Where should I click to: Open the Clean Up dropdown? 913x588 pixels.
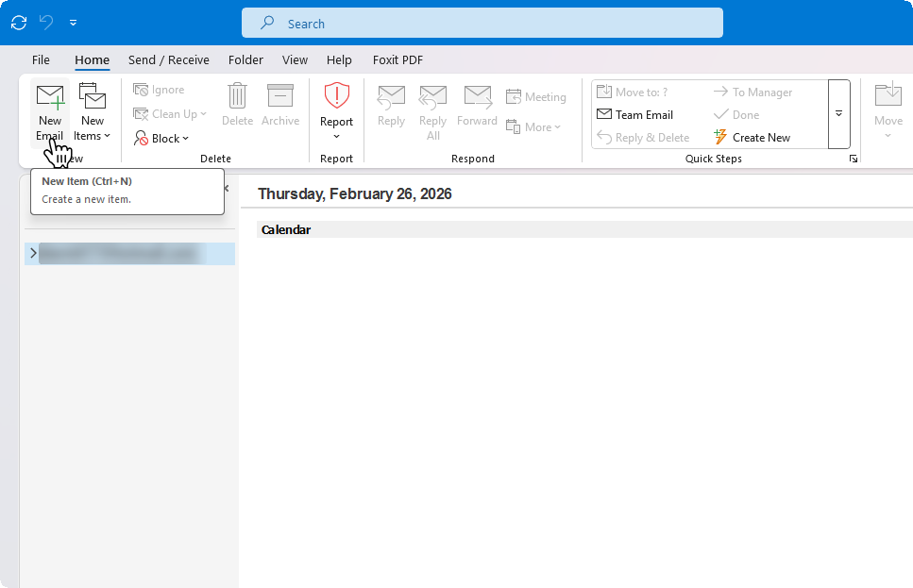tap(169, 114)
